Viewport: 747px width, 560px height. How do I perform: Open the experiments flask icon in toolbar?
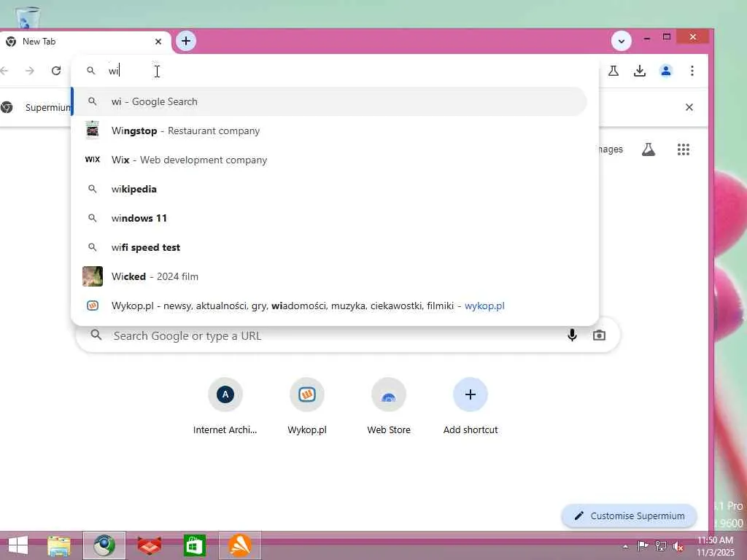tap(614, 71)
